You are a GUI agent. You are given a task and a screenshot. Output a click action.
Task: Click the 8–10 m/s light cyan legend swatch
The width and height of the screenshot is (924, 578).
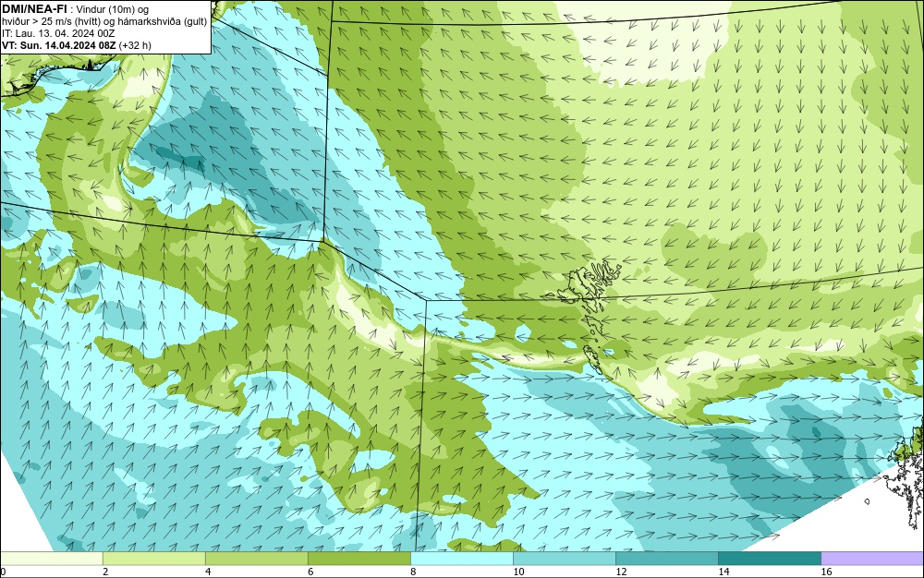461,558
